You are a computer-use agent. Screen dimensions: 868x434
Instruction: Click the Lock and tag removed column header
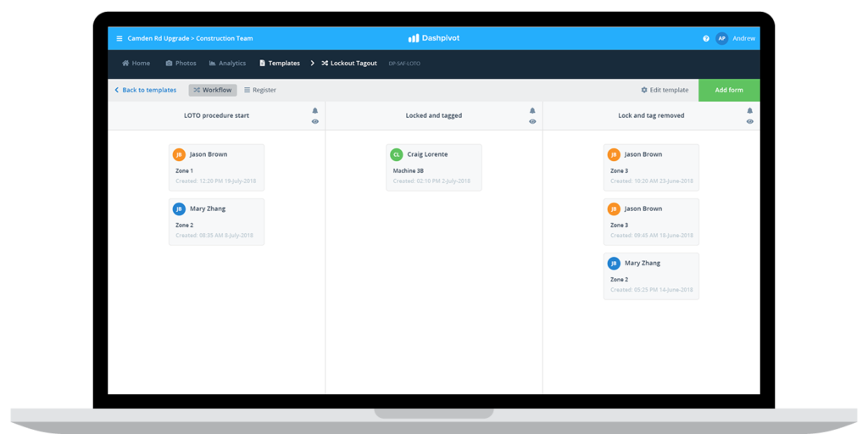[651, 115]
